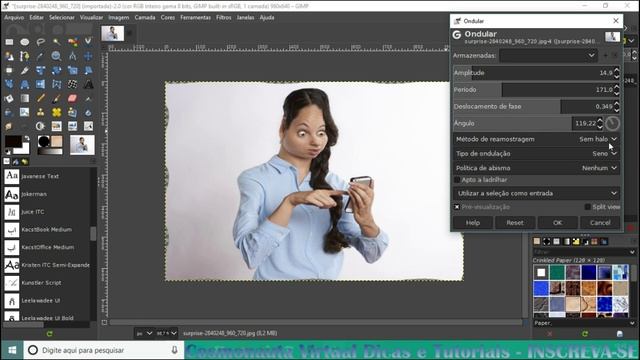The height and width of the screenshot is (360, 640).
Task: Click the angle dial in Ondular dialog
Action: [612, 123]
